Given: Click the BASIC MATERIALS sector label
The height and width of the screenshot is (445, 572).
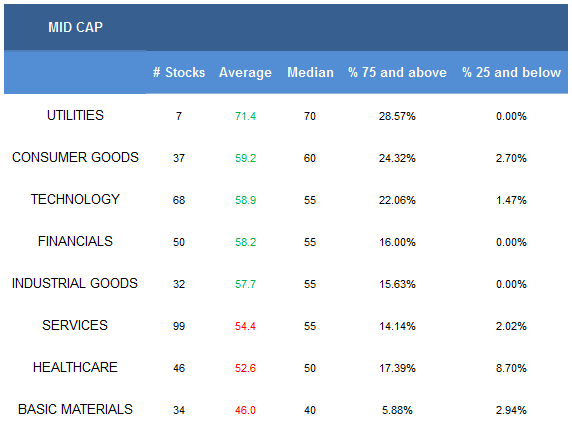Looking at the screenshot, I should click(75, 409).
